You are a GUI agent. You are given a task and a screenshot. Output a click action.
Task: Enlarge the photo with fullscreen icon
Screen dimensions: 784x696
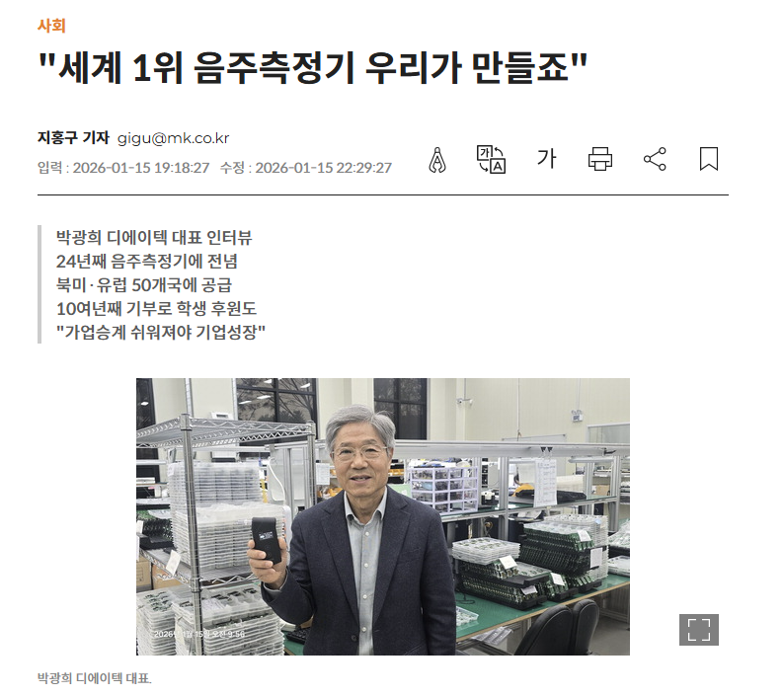[x=698, y=630]
